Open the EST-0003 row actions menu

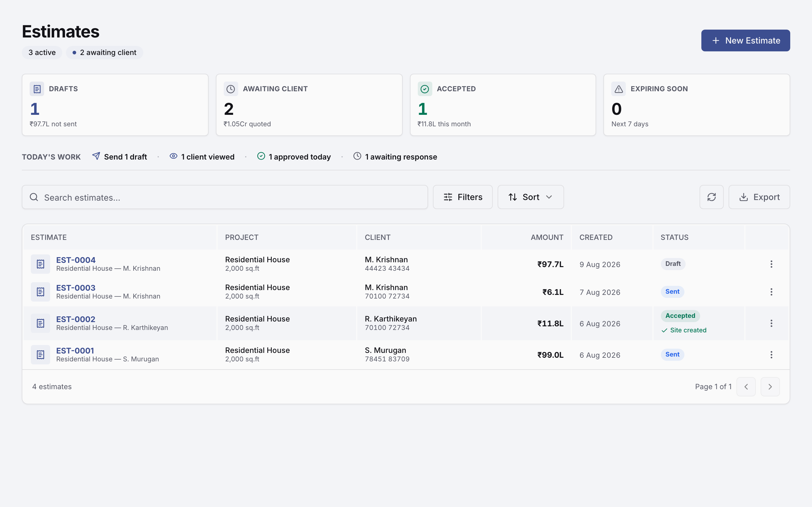click(771, 292)
